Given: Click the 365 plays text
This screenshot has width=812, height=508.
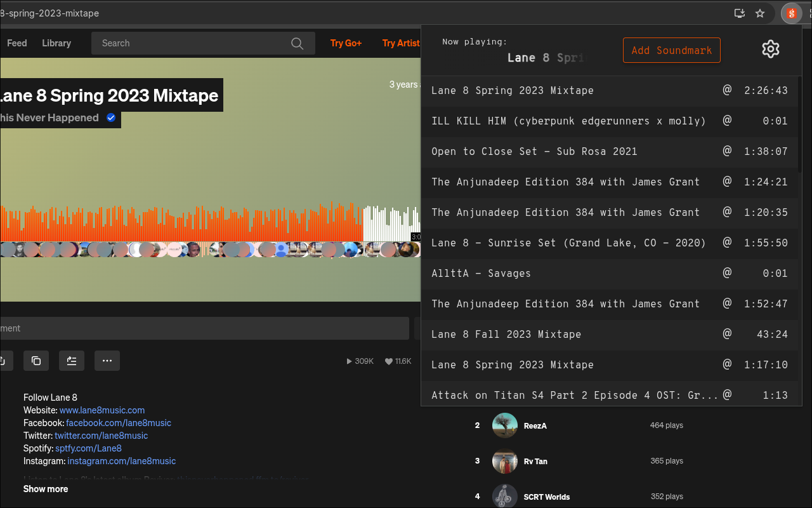Looking at the screenshot, I should pyautogui.click(x=667, y=461).
